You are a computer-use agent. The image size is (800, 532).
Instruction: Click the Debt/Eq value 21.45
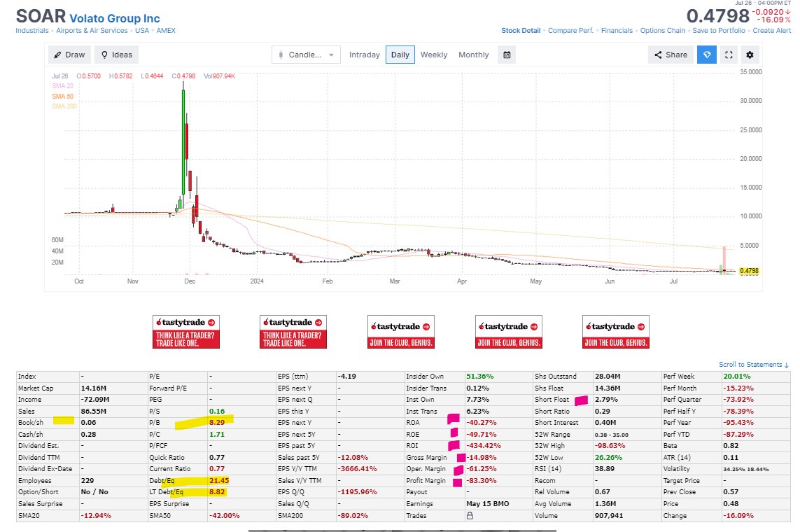click(219, 480)
